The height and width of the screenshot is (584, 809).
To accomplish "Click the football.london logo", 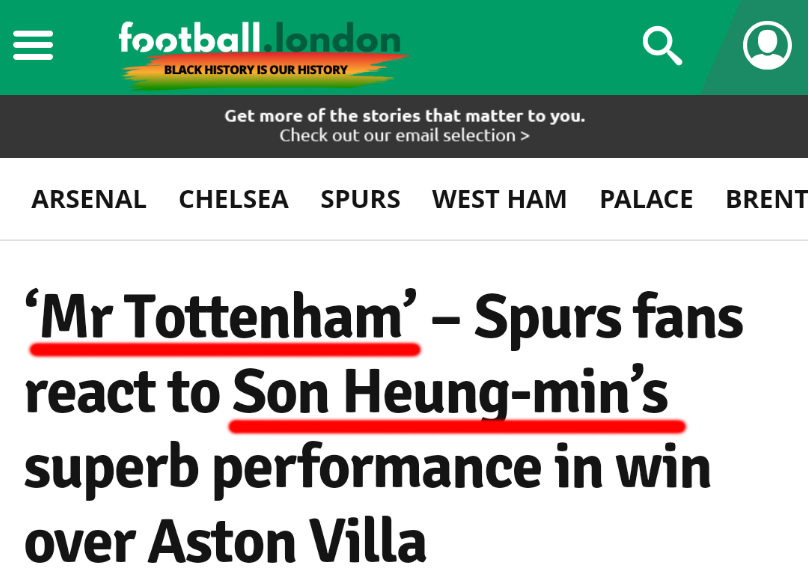I will click(259, 38).
